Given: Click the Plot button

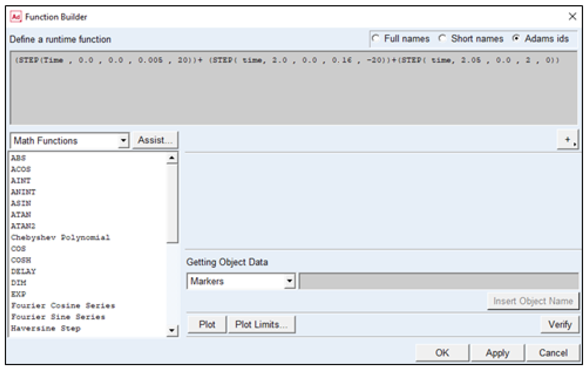Looking at the screenshot, I should 207,325.
